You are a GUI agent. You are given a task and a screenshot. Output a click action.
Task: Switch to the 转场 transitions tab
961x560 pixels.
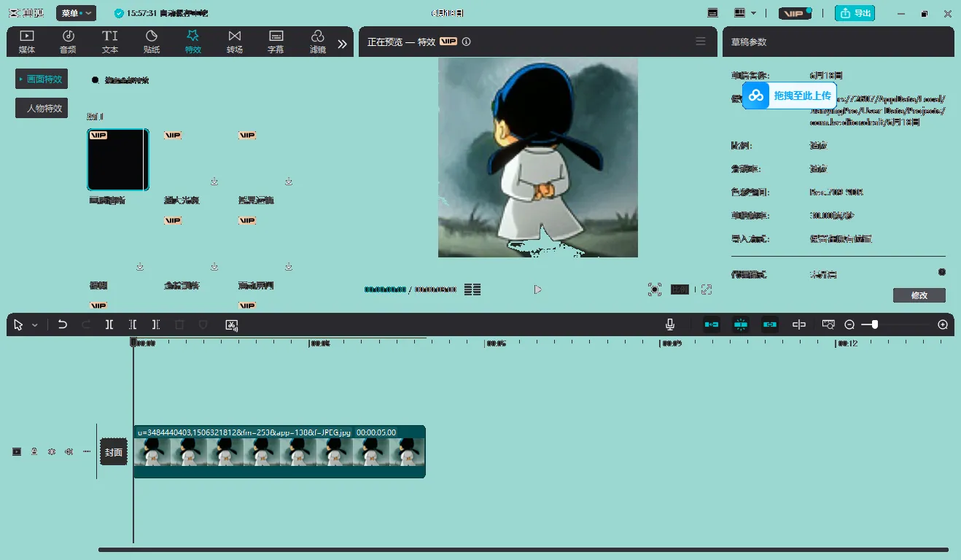coord(234,42)
